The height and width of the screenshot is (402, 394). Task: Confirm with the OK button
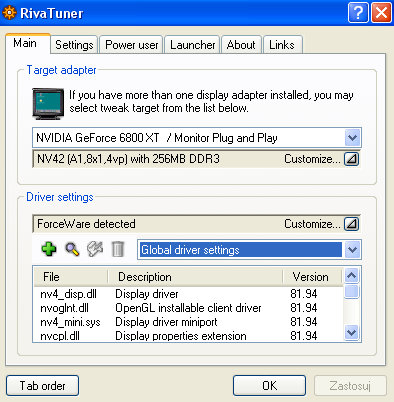[269, 386]
